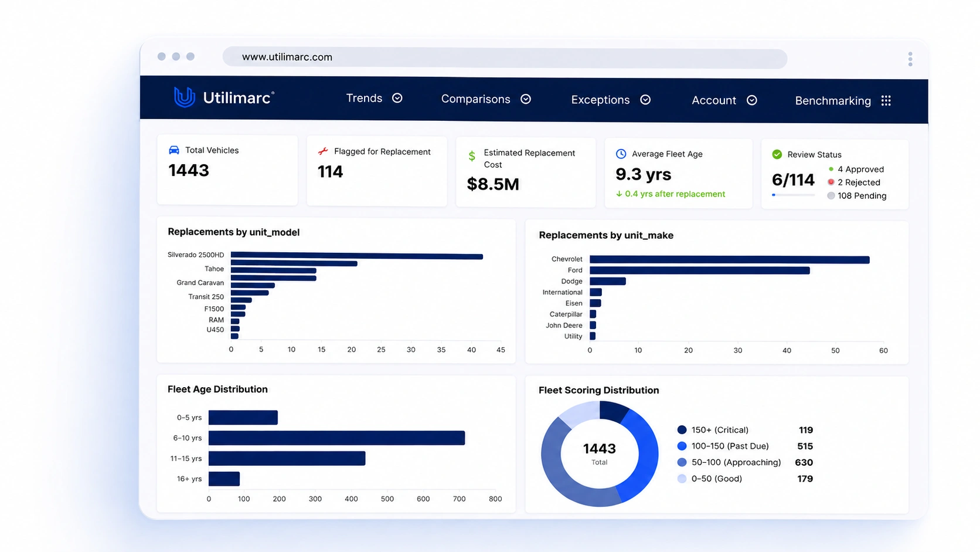
Task: Click the Dodge bar in unit_make chart
Action: (608, 282)
